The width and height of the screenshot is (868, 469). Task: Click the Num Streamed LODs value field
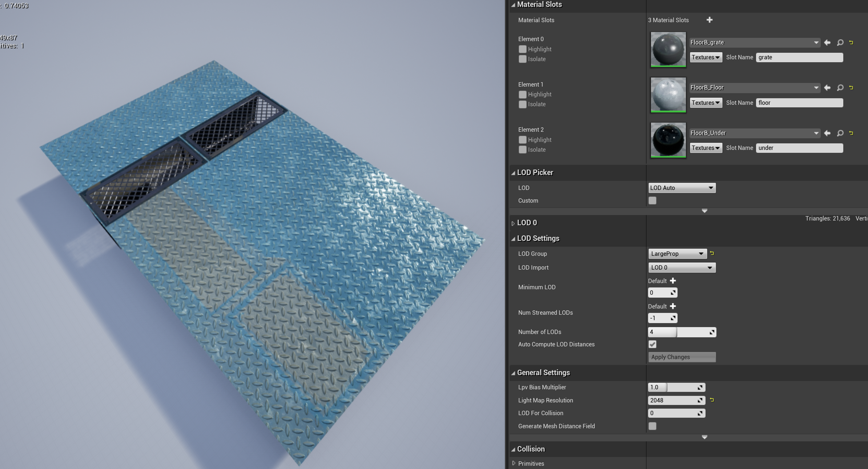[x=662, y=318]
